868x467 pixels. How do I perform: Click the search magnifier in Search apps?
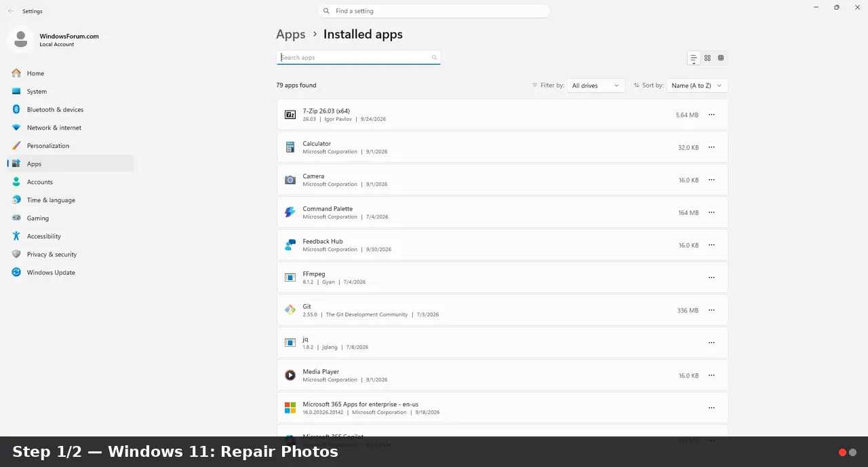point(435,58)
